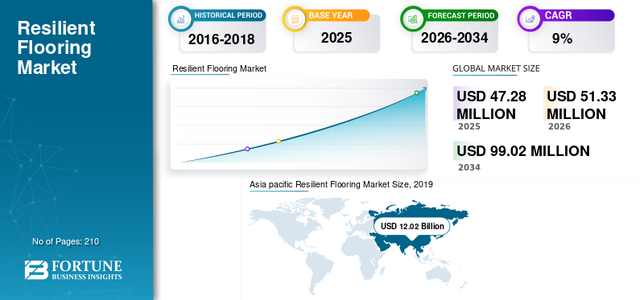
Task: Click USD 47.28 MILLION figure
Action: point(492,105)
